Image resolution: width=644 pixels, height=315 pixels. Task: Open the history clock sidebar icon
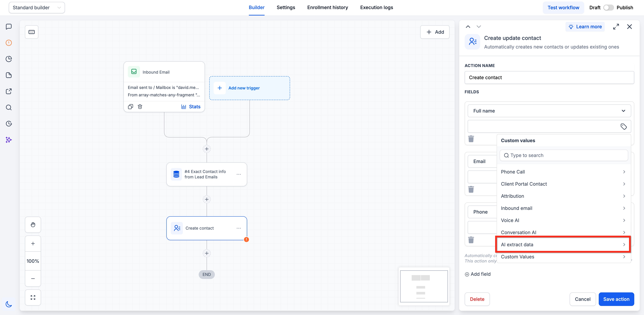coord(9,124)
